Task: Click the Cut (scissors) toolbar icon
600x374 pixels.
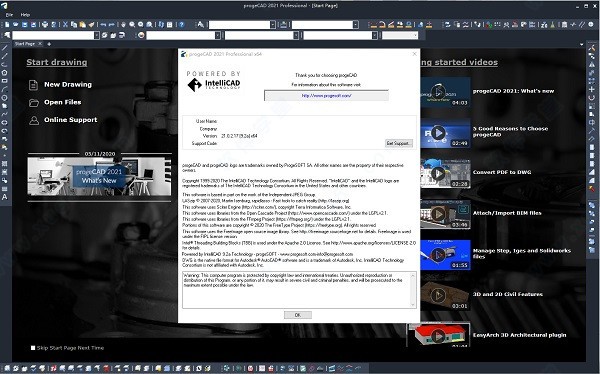Action: click(65, 24)
